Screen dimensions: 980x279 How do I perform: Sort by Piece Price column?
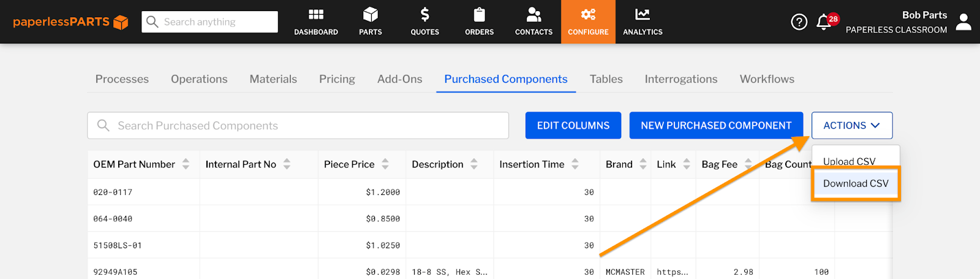click(x=385, y=164)
